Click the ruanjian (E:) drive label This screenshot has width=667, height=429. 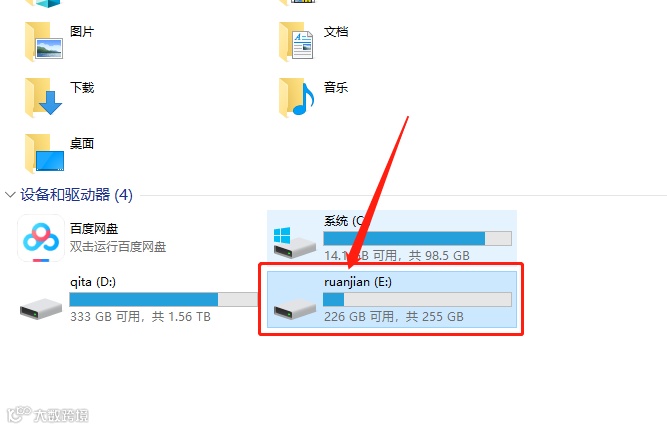coord(358,282)
